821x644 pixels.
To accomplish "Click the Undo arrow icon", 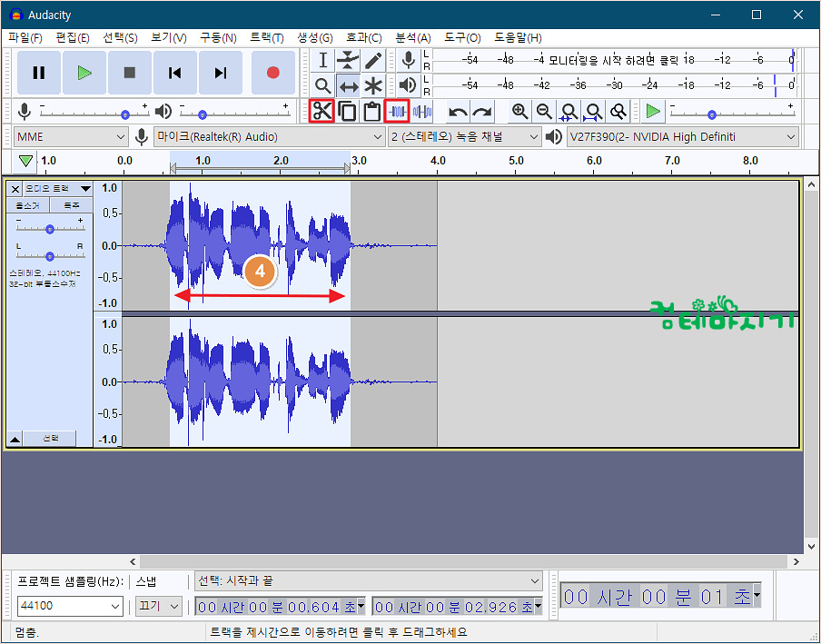I will point(458,111).
